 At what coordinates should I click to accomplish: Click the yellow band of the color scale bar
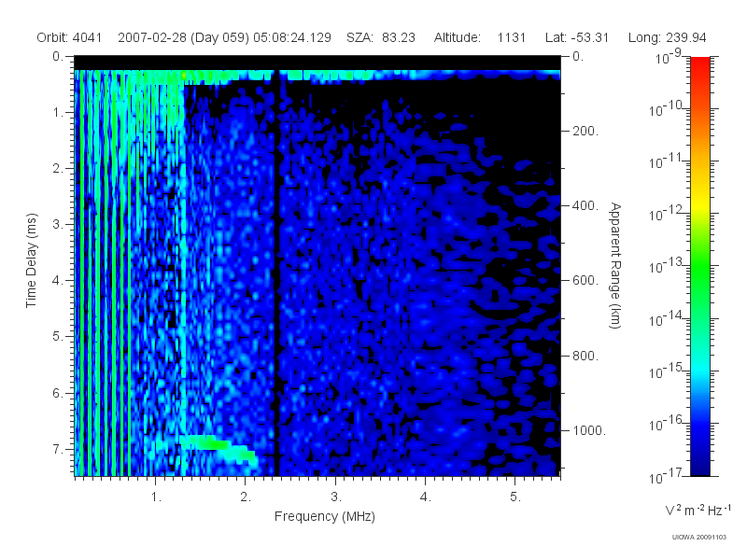click(x=700, y=203)
